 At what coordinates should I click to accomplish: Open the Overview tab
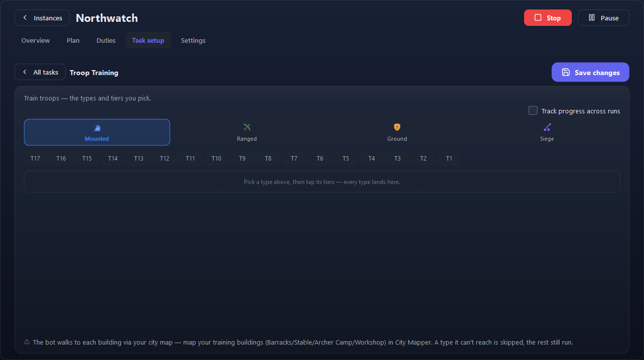[x=36, y=40]
